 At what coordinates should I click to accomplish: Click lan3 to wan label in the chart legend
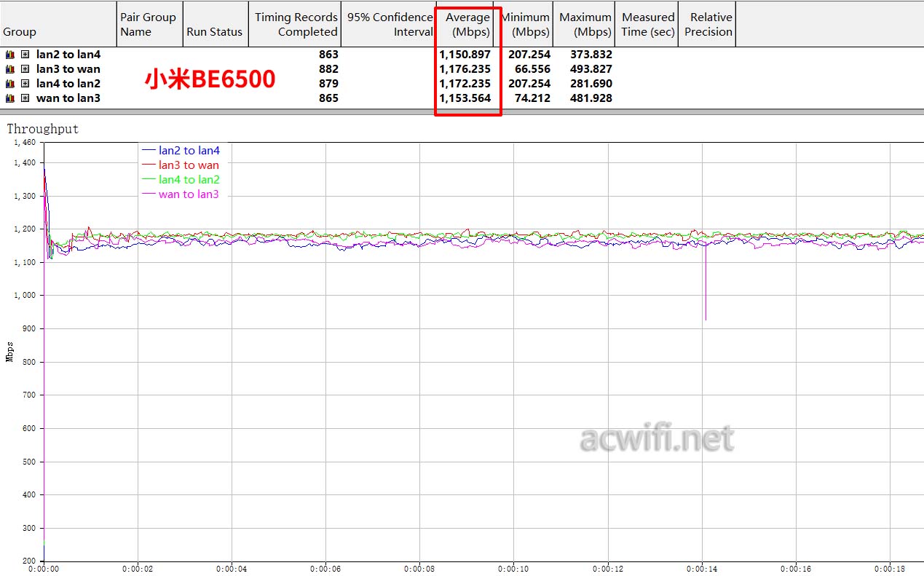coord(189,165)
